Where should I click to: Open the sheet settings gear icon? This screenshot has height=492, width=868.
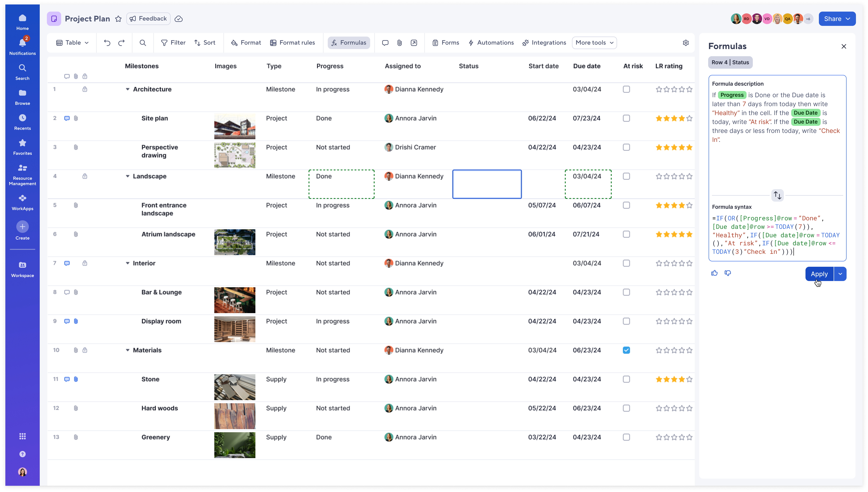686,43
